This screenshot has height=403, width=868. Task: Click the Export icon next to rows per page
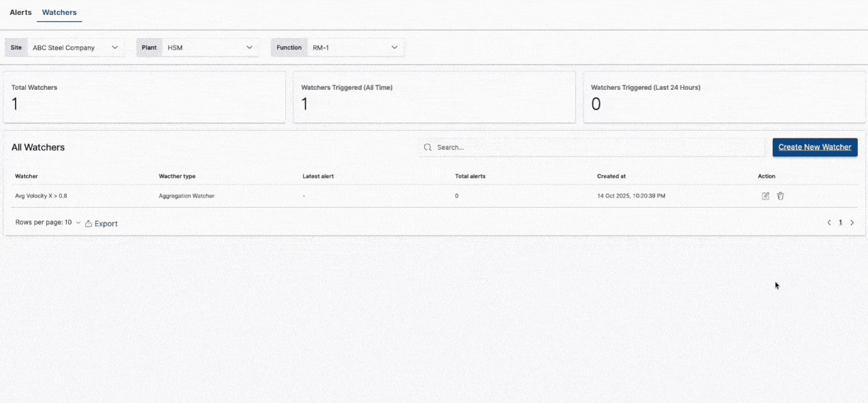[x=88, y=223]
